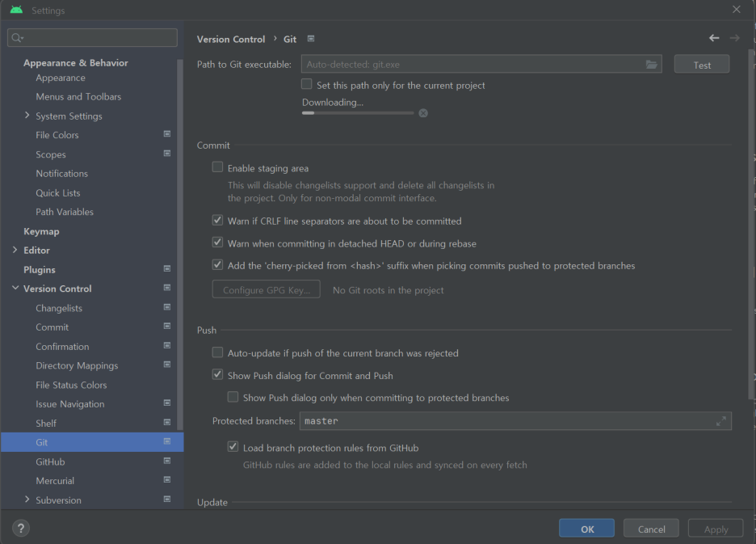
Task: Select Appearance under Appearance & Behavior
Action: click(61, 78)
